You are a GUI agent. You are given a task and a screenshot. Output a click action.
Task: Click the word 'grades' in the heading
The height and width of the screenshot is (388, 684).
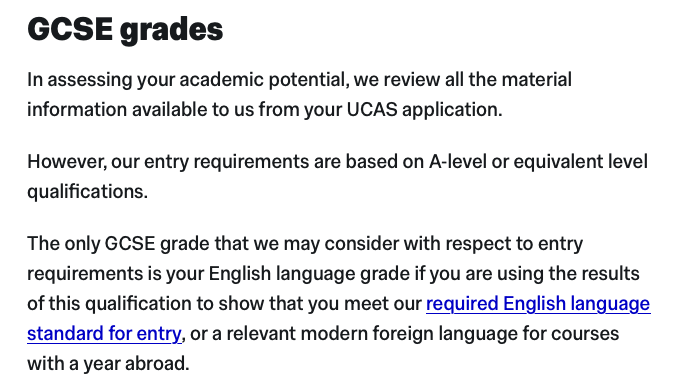click(x=171, y=31)
